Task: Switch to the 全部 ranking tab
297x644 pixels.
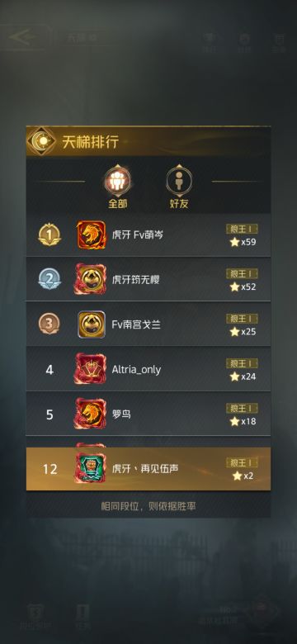Action: 118,187
